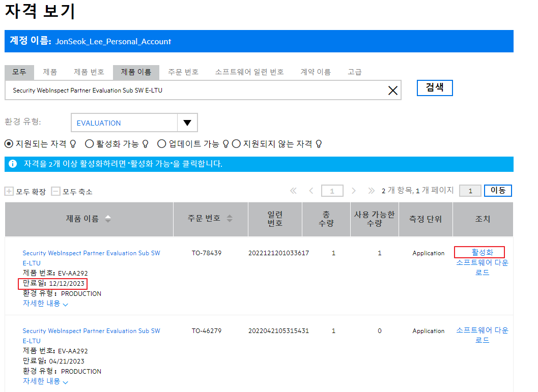Click 사용 가능한 수량 column header
538x392 pixels.
click(374, 219)
